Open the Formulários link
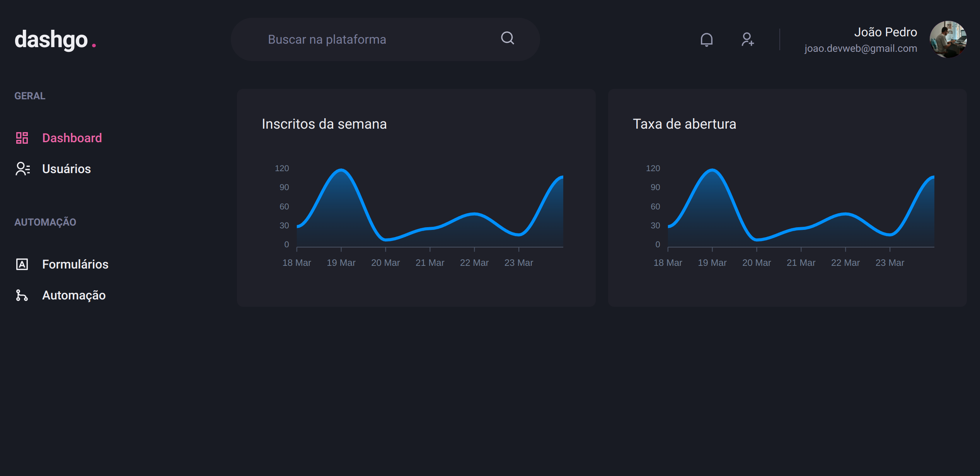This screenshot has width=980, height=476. 75,264
